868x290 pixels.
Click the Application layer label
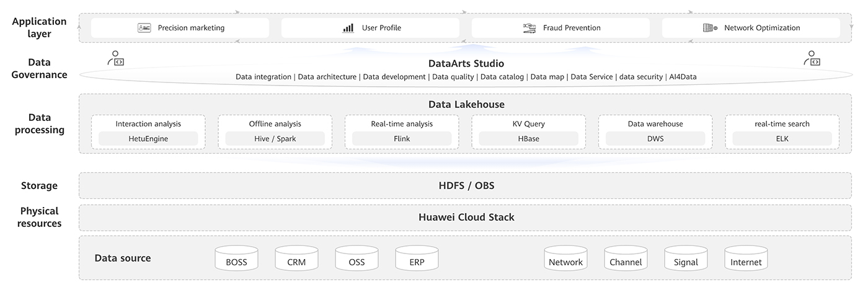(x=39, y=27)
